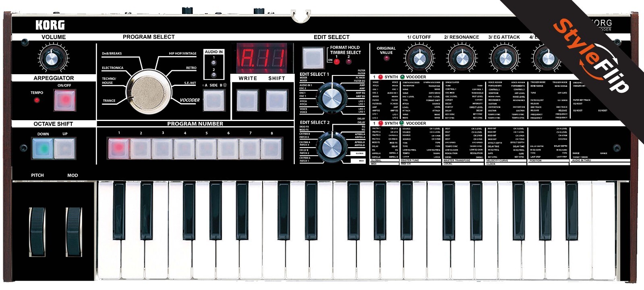
Task: Select Program Number button 4
Action: 184,149
